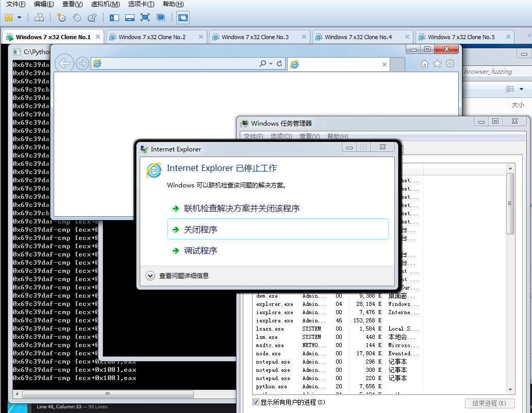Click the IE address bar search magnifier
This screenshot has height=413, width=532.
click(262, 63)
